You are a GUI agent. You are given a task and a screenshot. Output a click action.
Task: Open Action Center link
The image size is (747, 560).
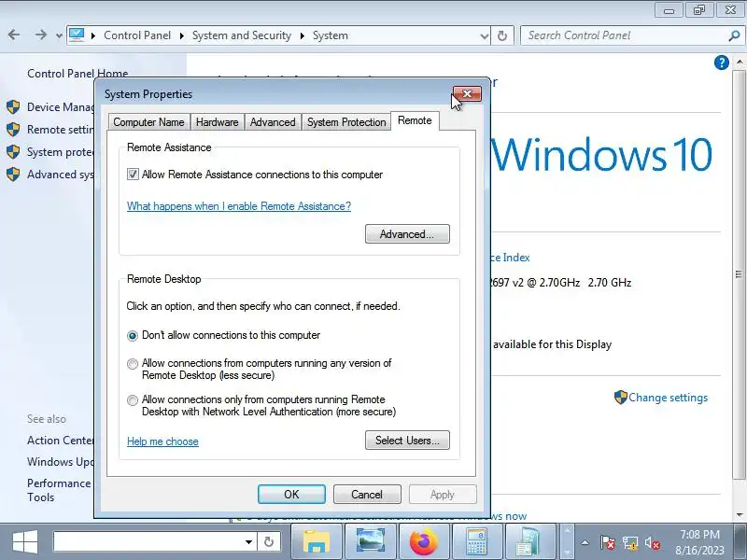(x=60, y=441)
